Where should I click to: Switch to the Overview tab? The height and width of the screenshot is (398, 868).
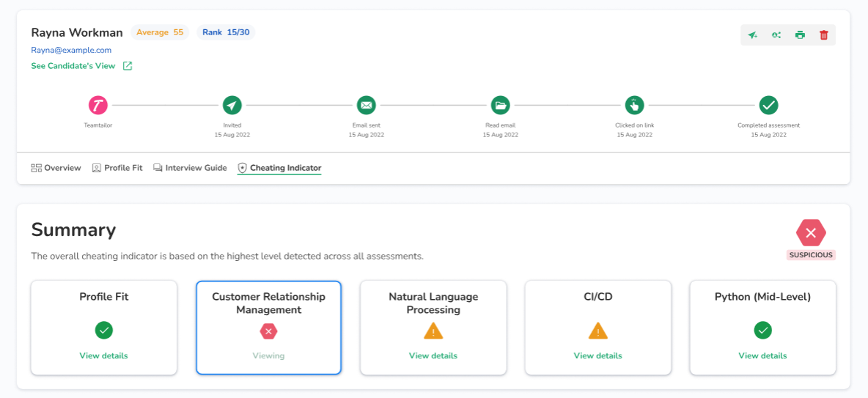coord(56,168)
